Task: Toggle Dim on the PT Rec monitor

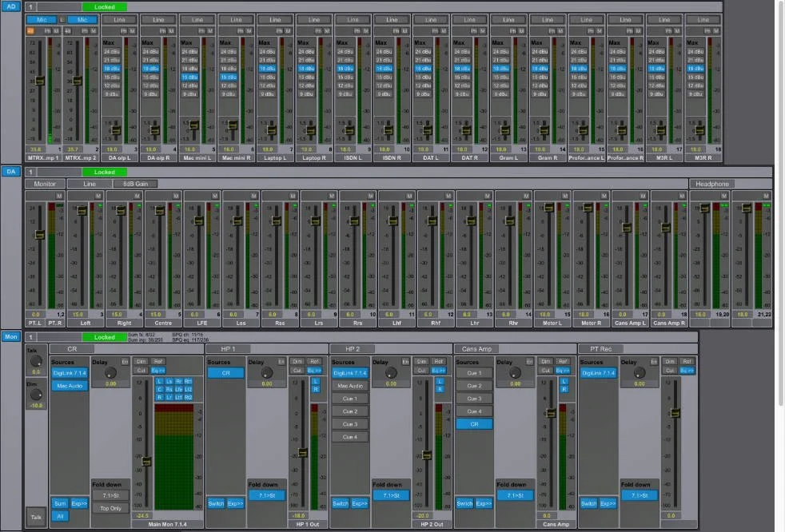Action: click(670, 361)
